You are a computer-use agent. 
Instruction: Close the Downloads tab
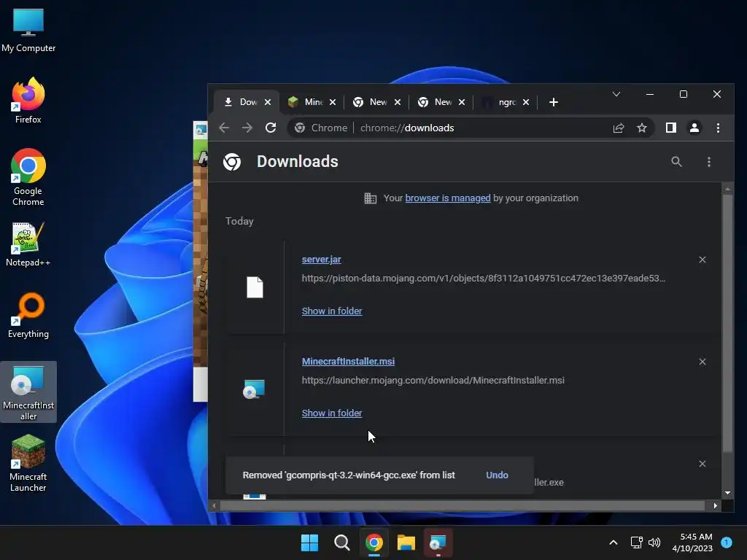[268, 102]
